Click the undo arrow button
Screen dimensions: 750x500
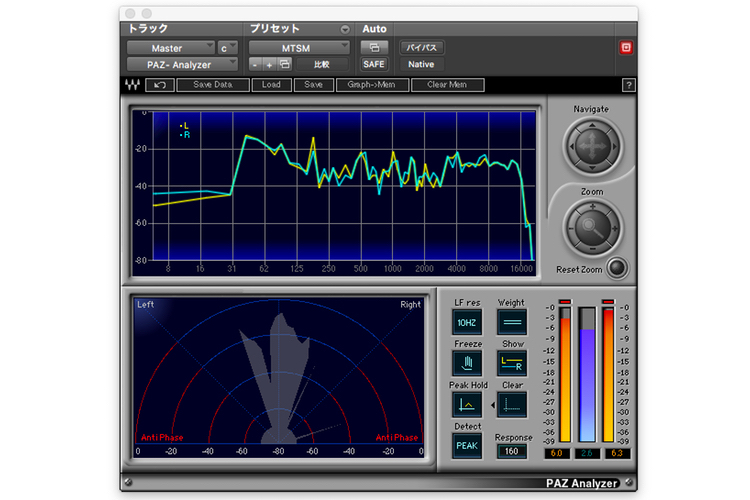tap(160, 85)
